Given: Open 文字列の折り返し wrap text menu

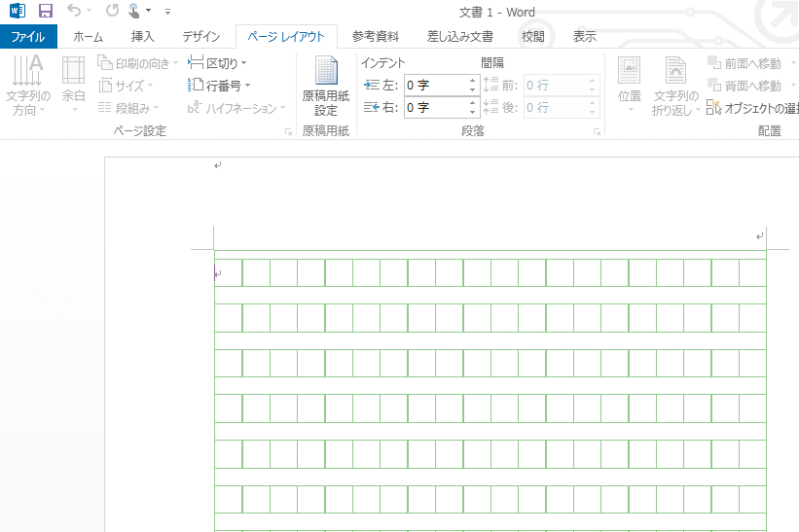Looking at the screenshot, I should pyautogui.click(x=676, y=86).
